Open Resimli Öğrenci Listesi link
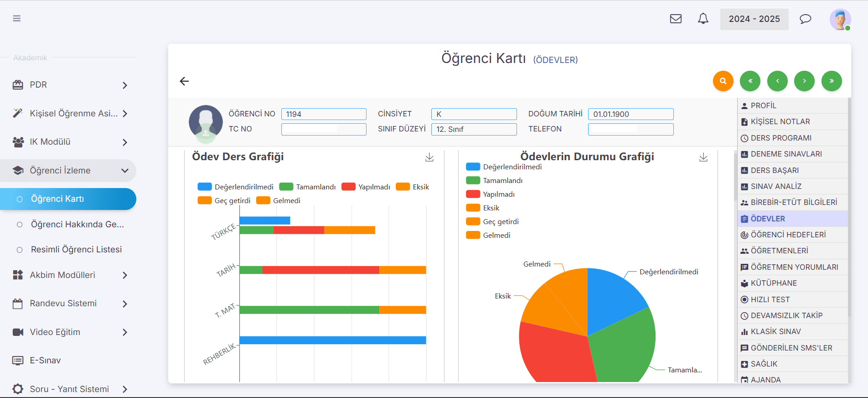Image resolution: width=868 pixels, height=398 pixels. pyautogui.click(x=76, y=250)
